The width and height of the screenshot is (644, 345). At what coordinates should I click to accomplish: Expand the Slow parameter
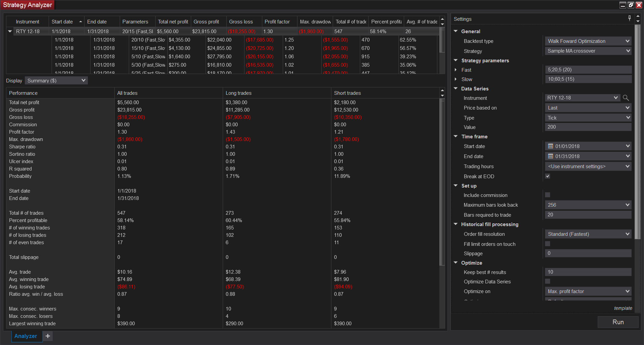pyautogui.click(x=455, y=79)
